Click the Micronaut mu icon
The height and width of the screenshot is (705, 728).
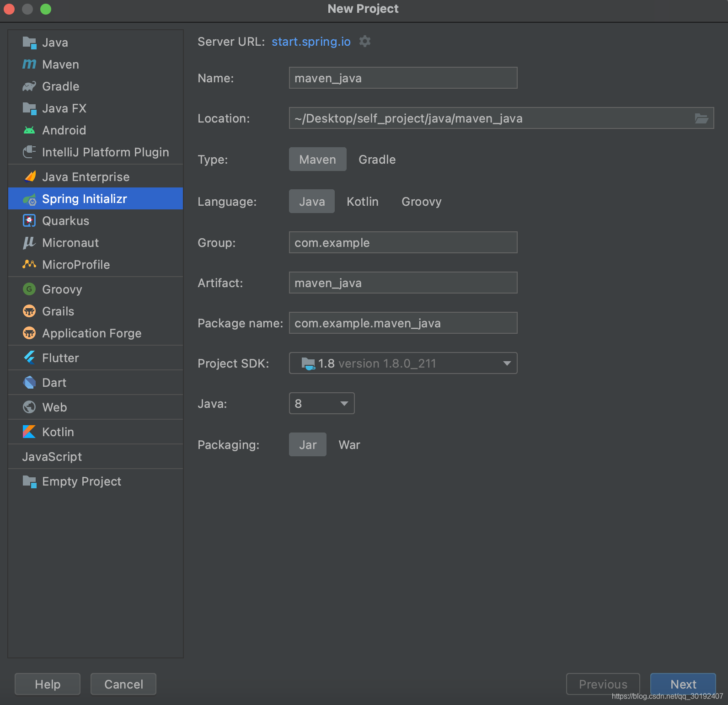(x=29, y=243)
